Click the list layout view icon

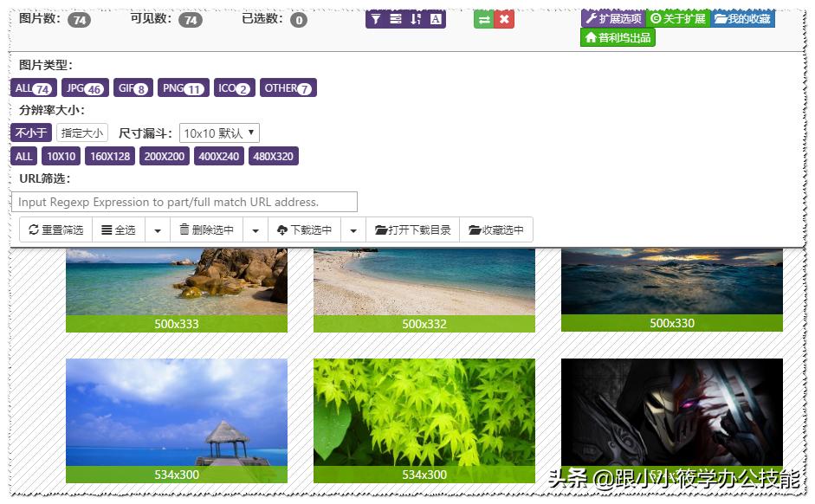point(397,17)
